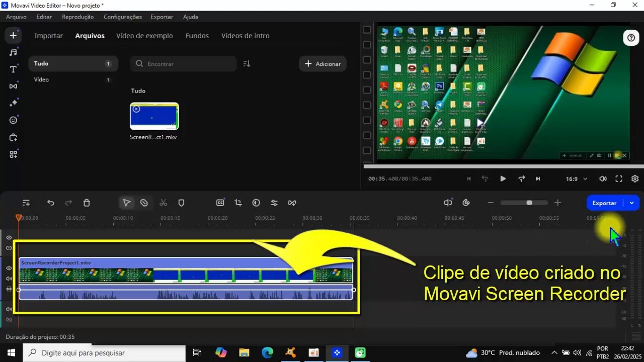644x362 pixels.
Task: Select the blade cut tool
Action: (x=144, y=203)
